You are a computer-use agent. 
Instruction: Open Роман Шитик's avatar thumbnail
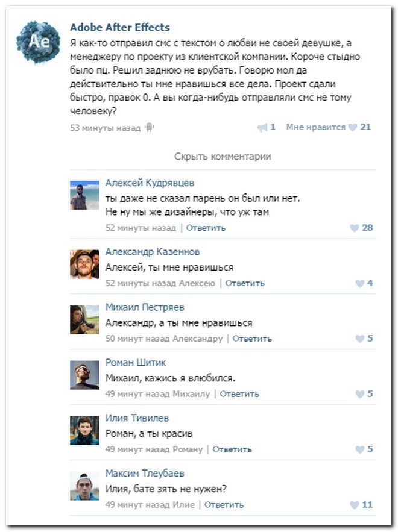pos(84,375)
